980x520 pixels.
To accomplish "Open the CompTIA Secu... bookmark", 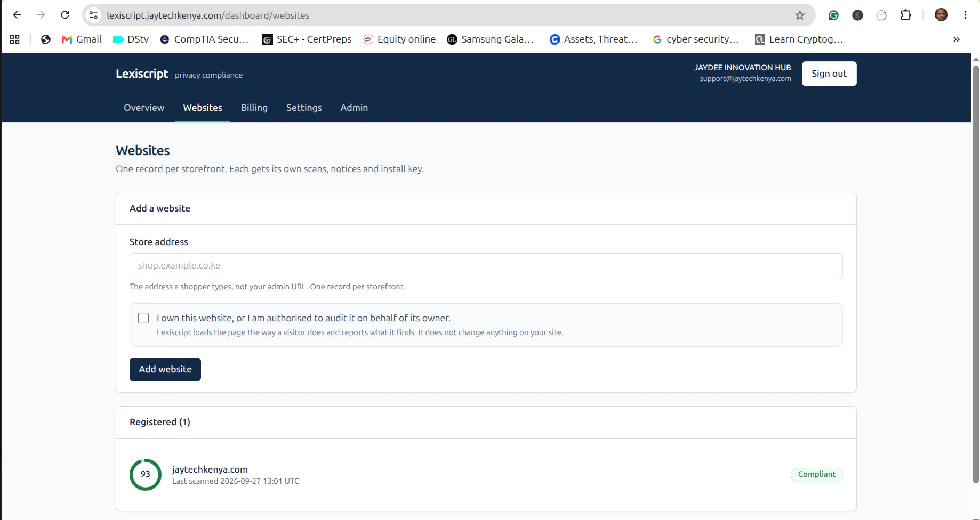I will click(204, 39).
